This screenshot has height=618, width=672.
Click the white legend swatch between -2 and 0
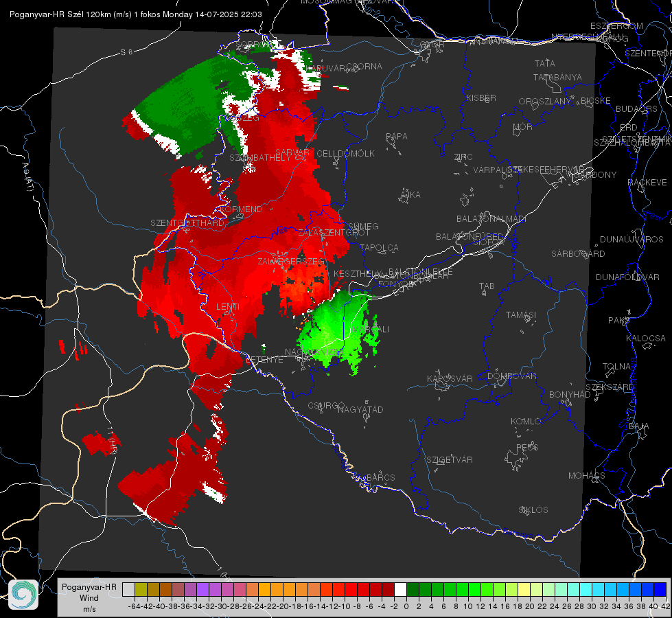pyautogui.click(x=400, y=589)
